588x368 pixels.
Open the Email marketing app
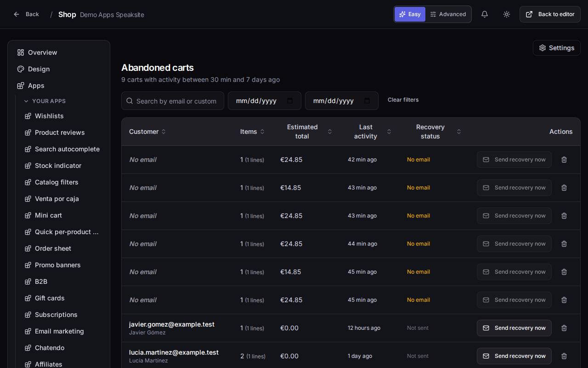pos(62,331)
